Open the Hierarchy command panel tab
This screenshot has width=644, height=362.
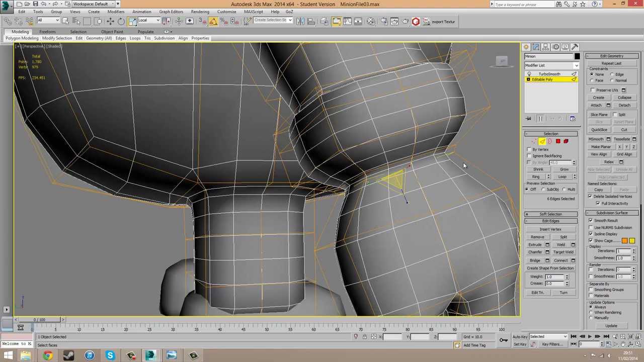pyautogui.click(x=546, y=47)
